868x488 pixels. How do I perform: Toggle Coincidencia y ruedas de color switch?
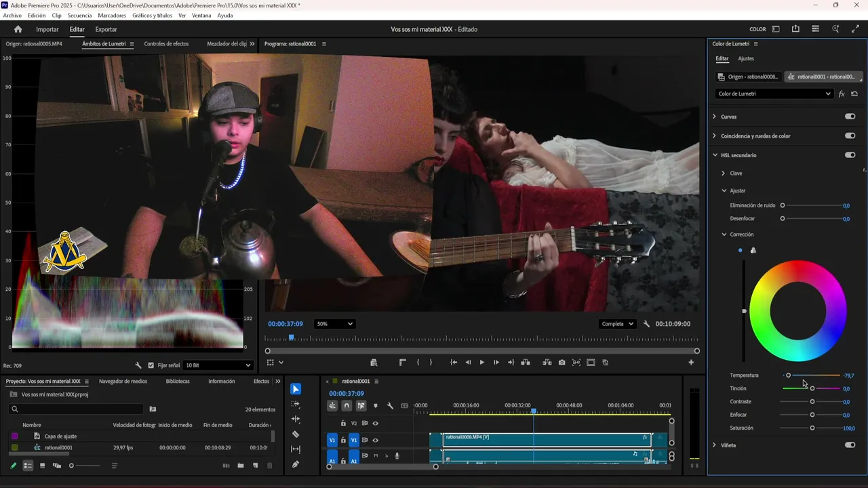pyautogui.click(x=850, y=136)
